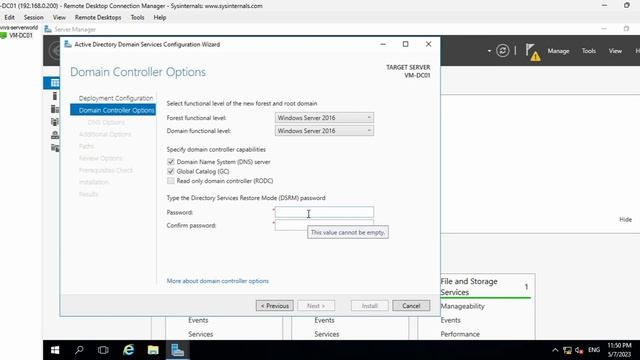Select Prerequisites Check step in wizard sidebar

[106, 170]
